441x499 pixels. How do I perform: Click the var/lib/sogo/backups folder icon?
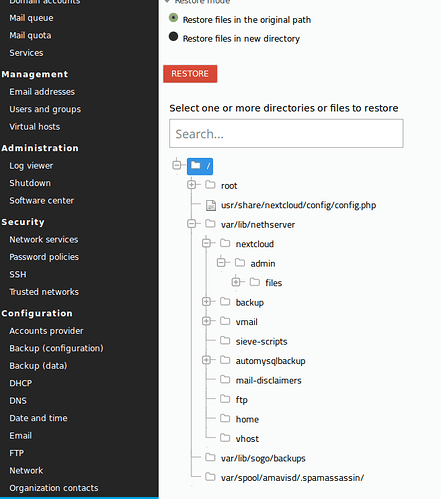210,457
